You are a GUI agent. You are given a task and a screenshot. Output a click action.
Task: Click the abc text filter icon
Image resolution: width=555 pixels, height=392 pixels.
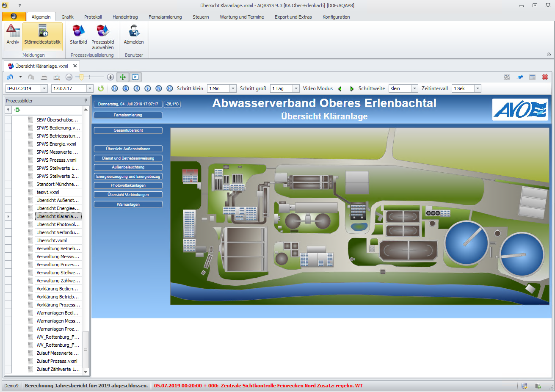17,110
